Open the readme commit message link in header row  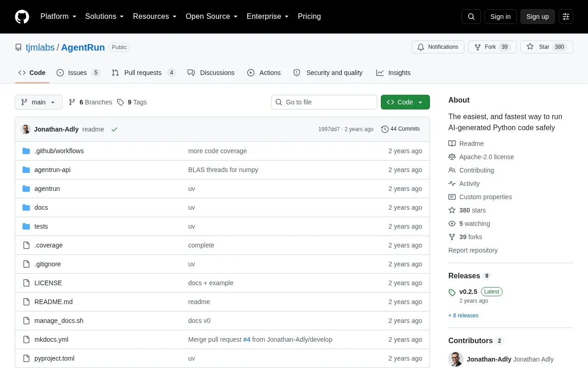click(93, 129)
